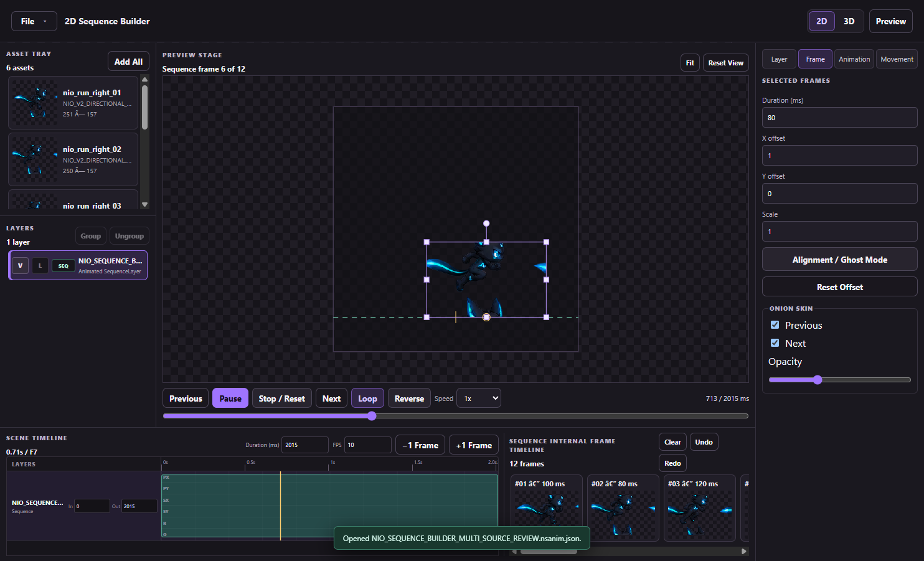Viewport: 924px width, 561px height.
Task: Click right-middle selection handle of sprite
Action: [546, 280]
